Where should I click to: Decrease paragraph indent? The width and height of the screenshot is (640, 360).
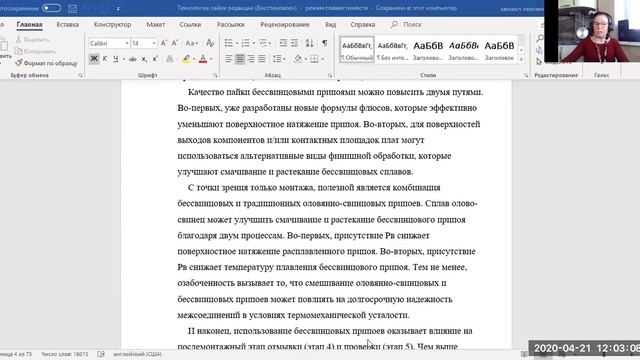[283, 43]
